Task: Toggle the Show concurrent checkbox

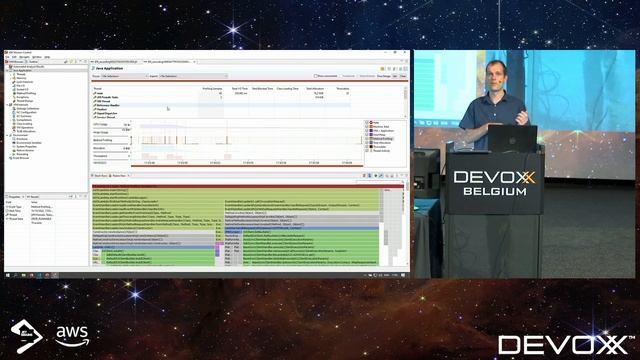Action: [316, 76]
